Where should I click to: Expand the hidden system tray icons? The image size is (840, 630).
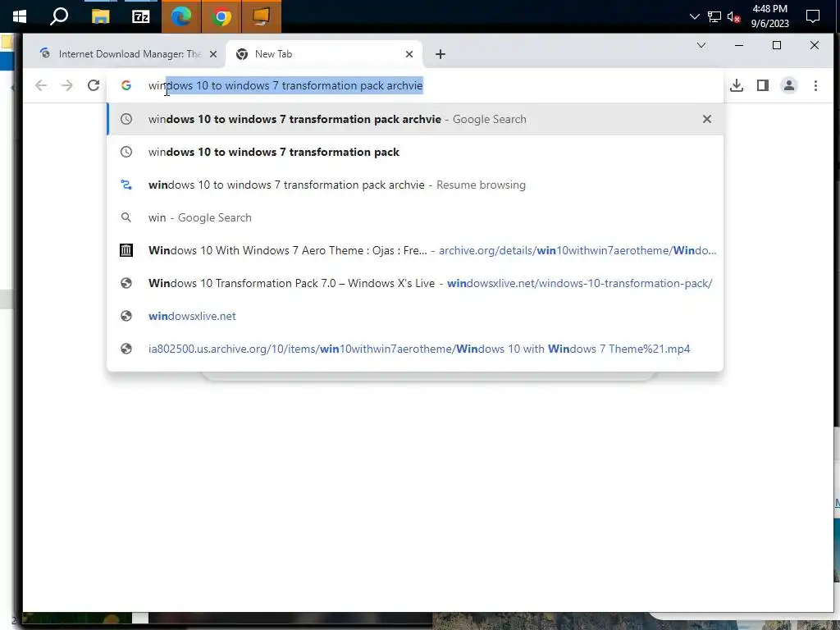[694, 16]
